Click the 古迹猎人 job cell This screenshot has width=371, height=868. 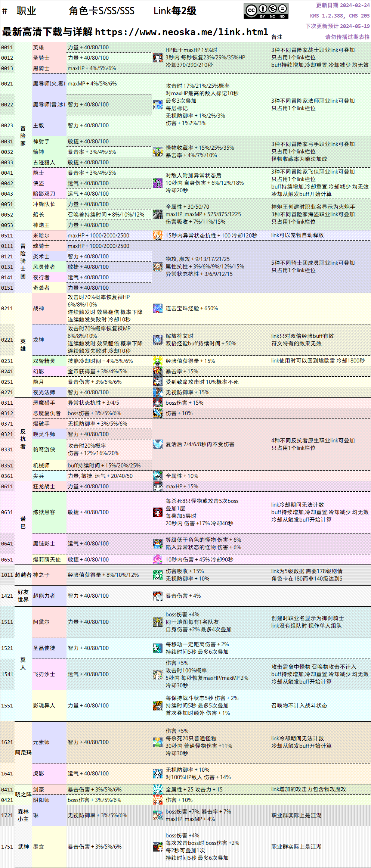coord(49,162)
